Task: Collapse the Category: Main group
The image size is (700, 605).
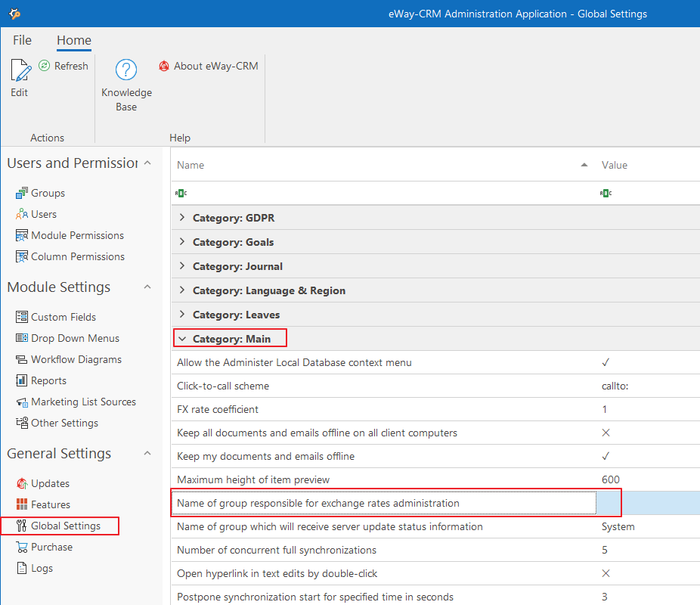Action: [x=182, y=339]
